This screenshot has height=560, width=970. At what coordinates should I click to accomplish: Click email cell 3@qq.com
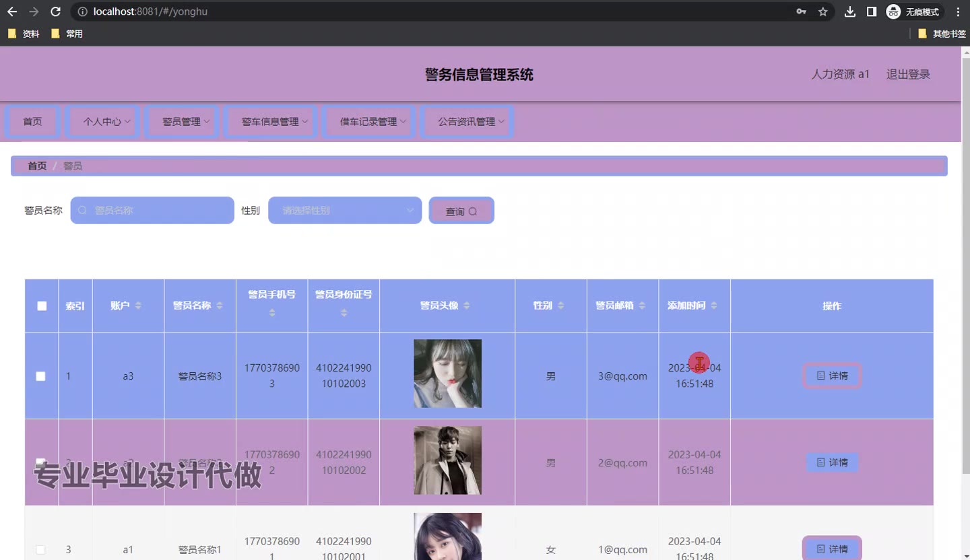point(622,376)
